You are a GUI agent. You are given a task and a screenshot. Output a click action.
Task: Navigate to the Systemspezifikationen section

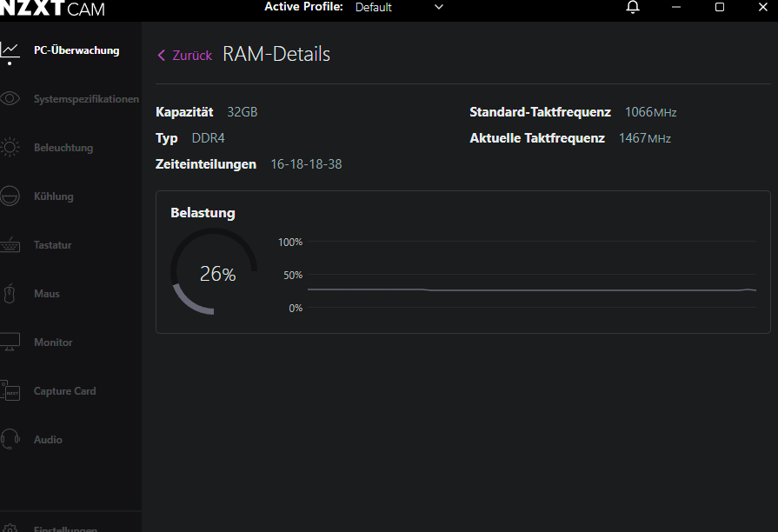[x=86, y=99]
